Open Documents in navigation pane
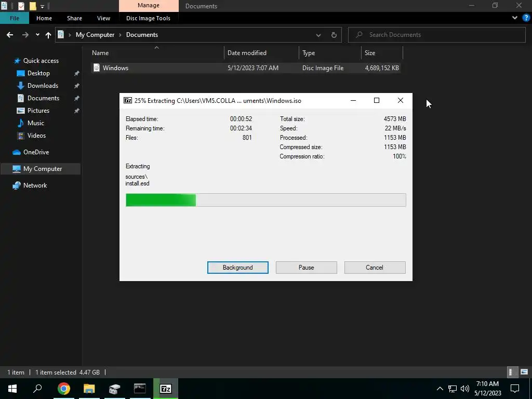 [x=43, y=98]
